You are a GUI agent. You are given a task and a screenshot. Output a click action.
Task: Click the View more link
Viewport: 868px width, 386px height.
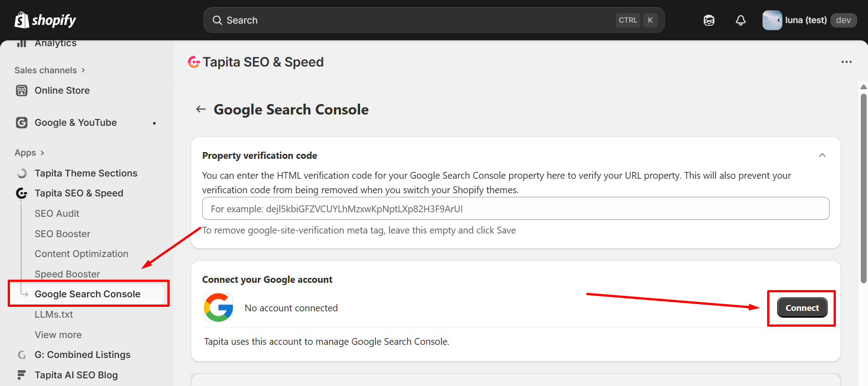coord(58,335)
